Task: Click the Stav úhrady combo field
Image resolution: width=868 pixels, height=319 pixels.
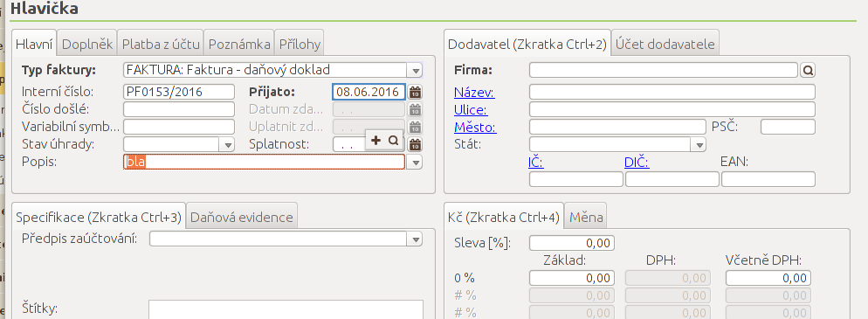Action: pyautogui.click(x=172, y=144)
